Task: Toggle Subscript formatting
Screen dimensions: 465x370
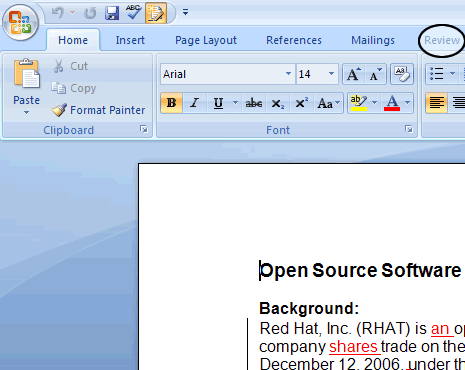Action: click(277, 103)
